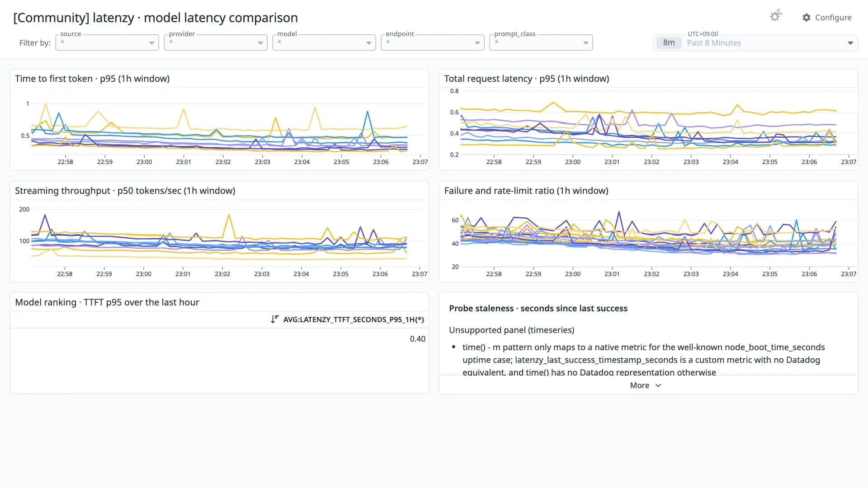Click the Unsupported panel (timeseries) text

[x=511, y=330]
